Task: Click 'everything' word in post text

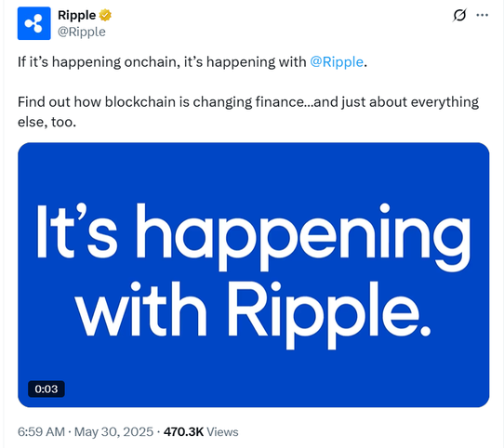Action: pos(444,102)
